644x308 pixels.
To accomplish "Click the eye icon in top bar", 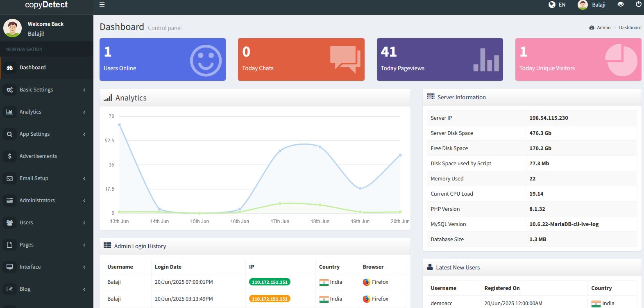I will 621,5.
